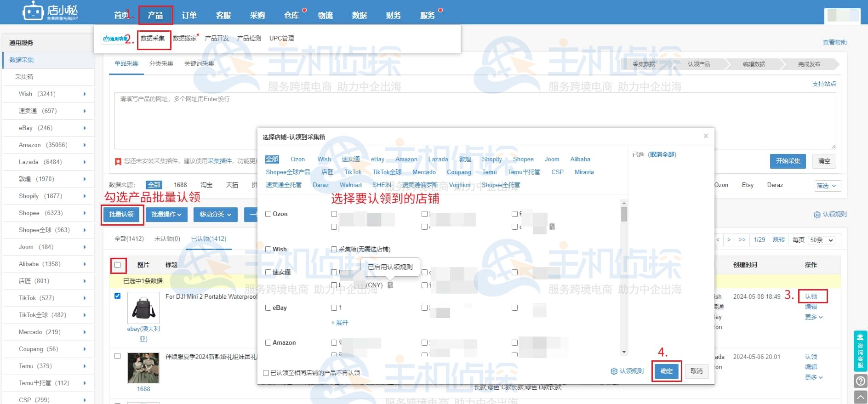Enable 已认领至相同店铺的产品不再认领 checkbox
The height and width of the screenshot is (404, 868).
tap(266, 373)
